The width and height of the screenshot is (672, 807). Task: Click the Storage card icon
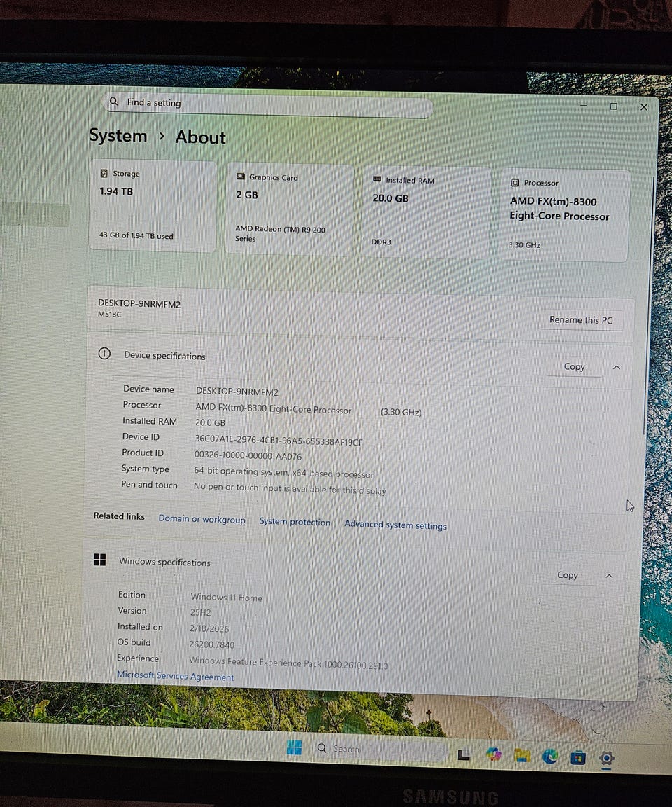104,174
